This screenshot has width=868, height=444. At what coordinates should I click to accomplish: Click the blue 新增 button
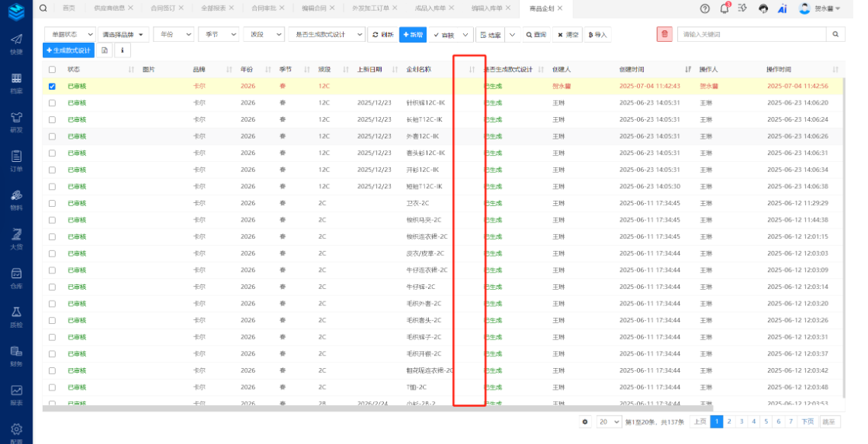pos(412,35)
